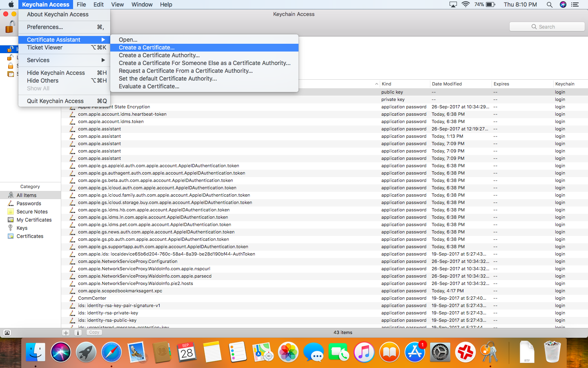Viewport: 588px width, 368px height.
Task: Select the ids: identity-rsa-private-key entry
Action: (x=325, y=313)
